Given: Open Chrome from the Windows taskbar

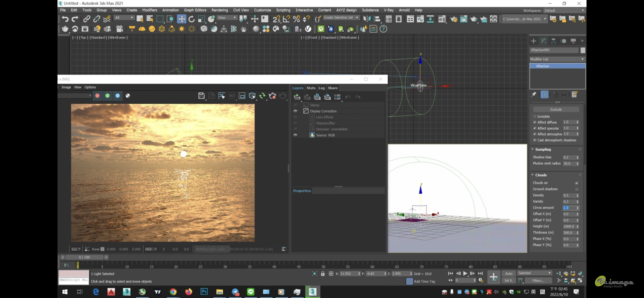Looking at the screenshot, I should click(173, 292).
